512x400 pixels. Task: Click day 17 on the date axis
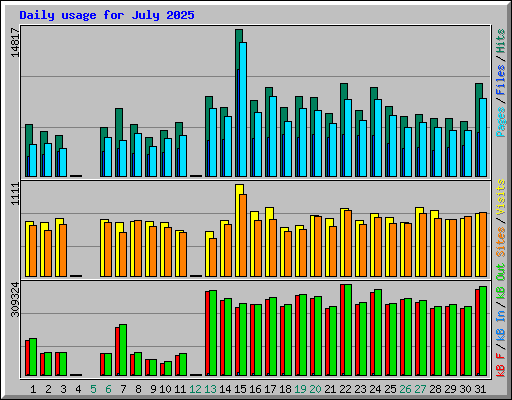click(x=270, y=389)
